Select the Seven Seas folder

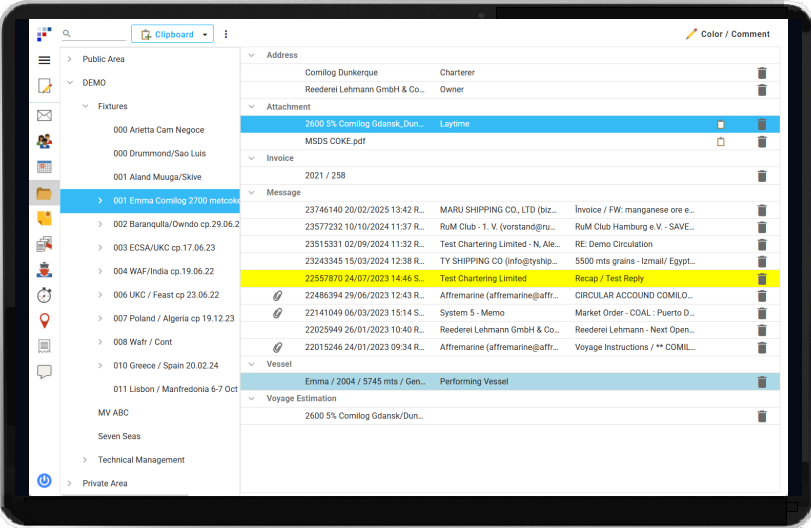[119, 436]
